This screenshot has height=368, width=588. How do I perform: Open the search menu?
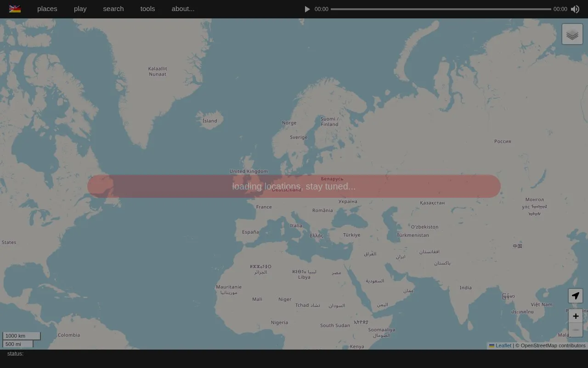[113, 9]
